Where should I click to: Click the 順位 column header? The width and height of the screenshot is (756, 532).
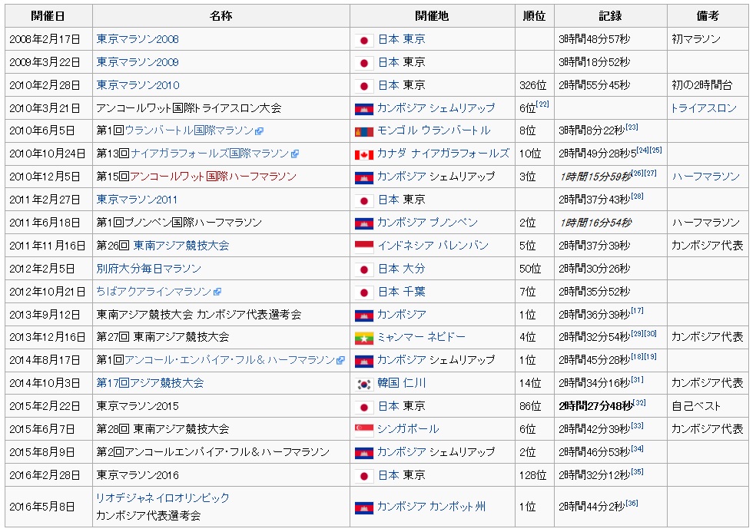click(x=534, y=16)
